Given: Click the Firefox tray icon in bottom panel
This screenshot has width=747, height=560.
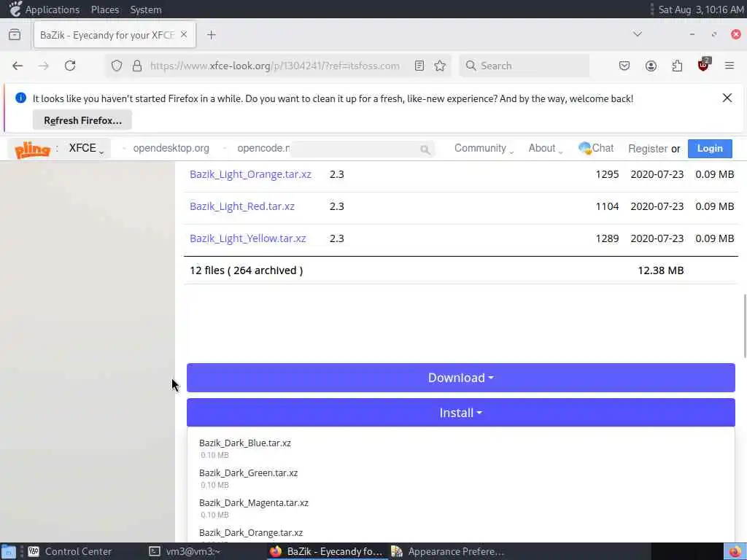Looking at the screenshot, I should click(735, 551).
